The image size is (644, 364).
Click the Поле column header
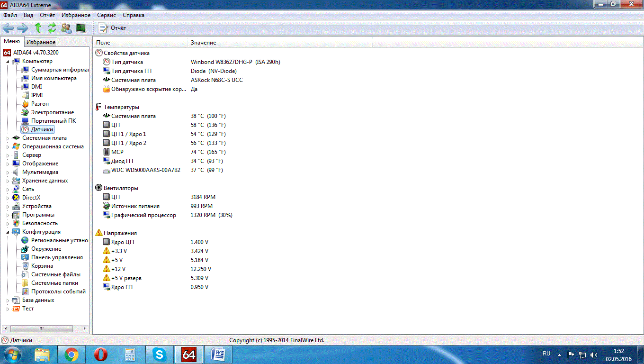pos(140,43)
